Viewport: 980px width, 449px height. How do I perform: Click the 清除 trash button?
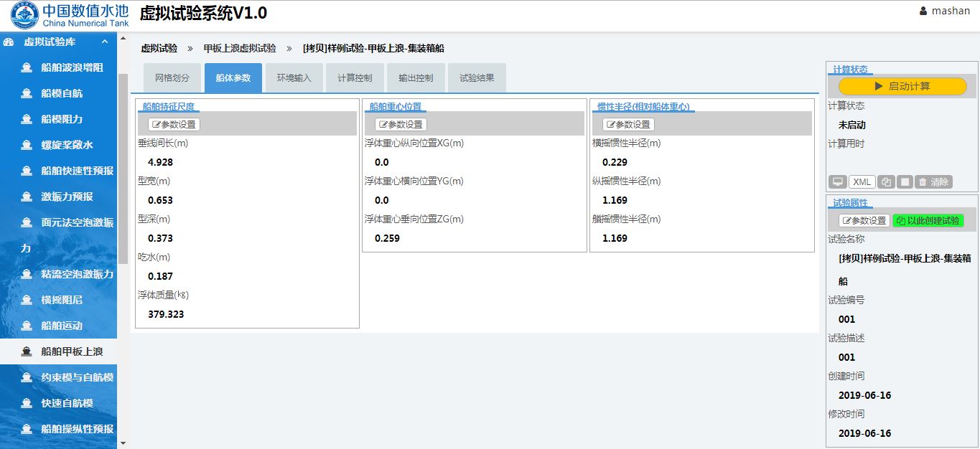point(934,182)
